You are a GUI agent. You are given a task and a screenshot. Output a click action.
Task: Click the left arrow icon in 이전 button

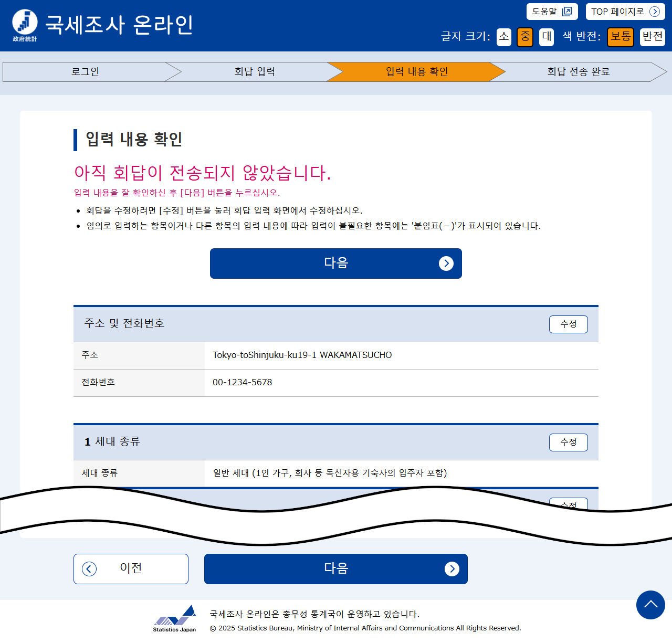pos(89,569)
